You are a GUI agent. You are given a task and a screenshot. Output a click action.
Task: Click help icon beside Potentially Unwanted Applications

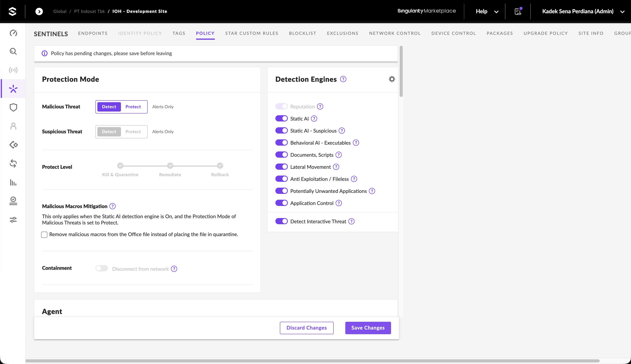tap(372, 191)
